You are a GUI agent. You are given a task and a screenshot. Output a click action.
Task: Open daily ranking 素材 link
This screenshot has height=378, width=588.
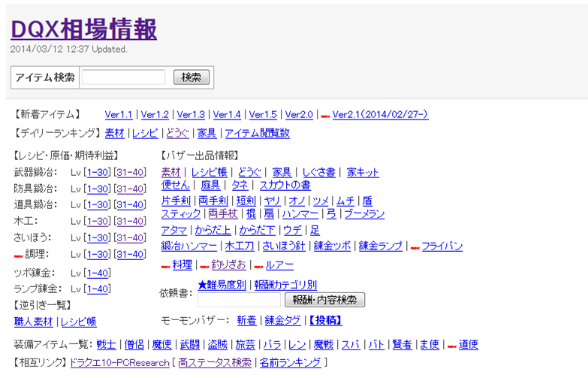coord(114,133)
